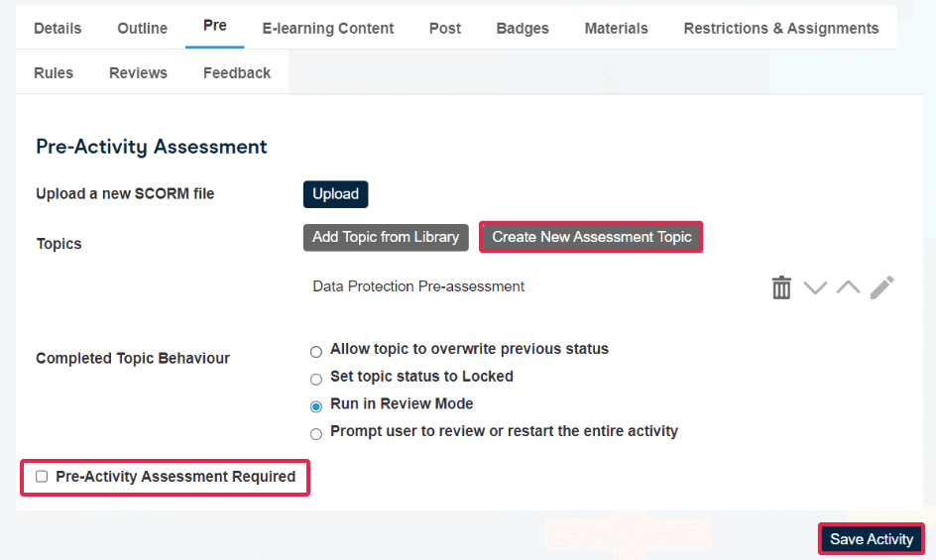Tick Pre-Activity Assessment Required checkbox
The height and width of the screenshot is (560, 936).
[42, 477]
